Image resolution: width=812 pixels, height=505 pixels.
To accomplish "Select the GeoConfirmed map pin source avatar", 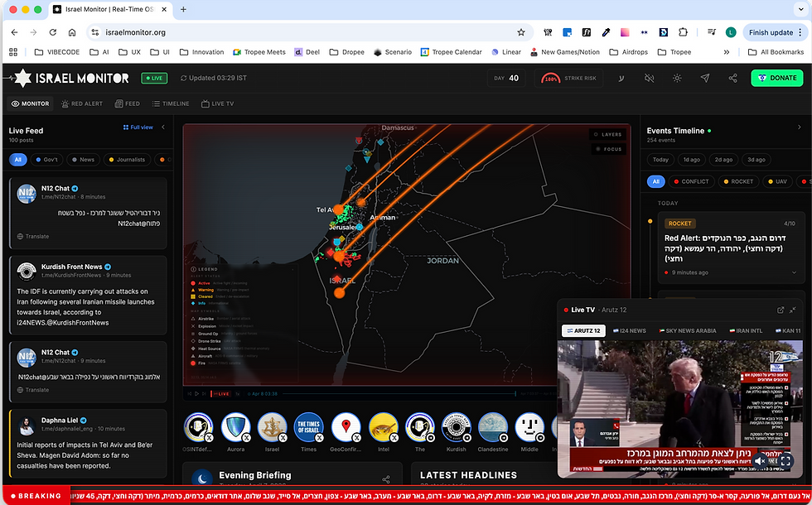I will click(346, 427).
